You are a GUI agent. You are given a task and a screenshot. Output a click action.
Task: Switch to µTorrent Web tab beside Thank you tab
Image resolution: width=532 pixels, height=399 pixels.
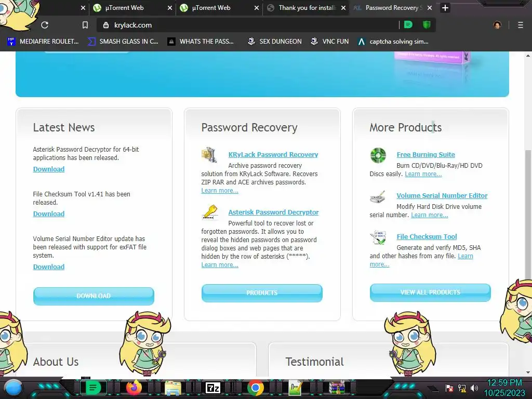[x=219, y=7]
